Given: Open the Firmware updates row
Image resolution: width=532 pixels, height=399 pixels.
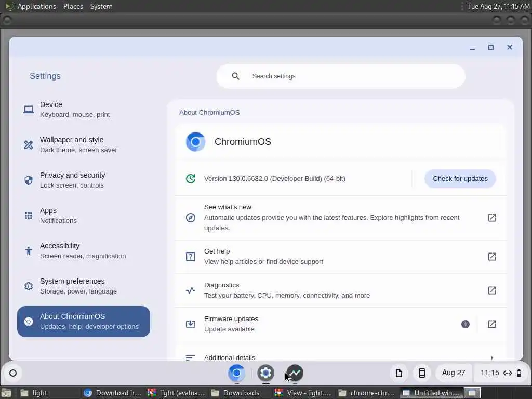Looking at the screenshot, I should pyautogui.click(x=341, y=324).
